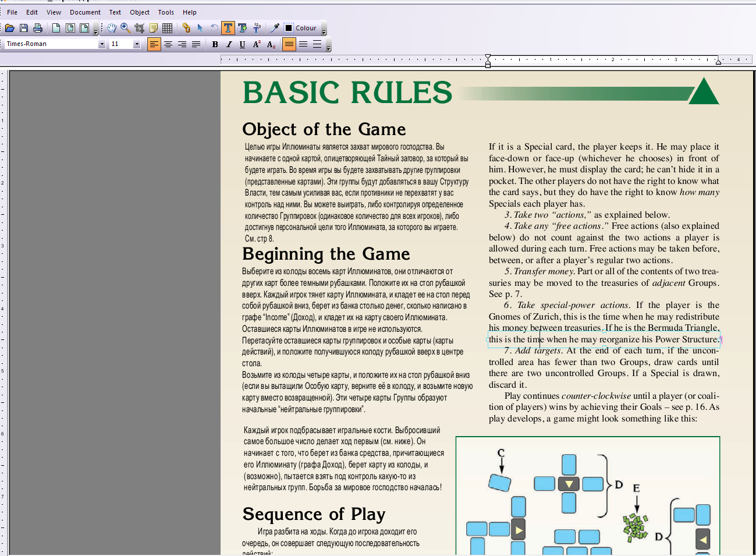The width and height of the screenshot is (756, 556).
Task: Toggle Center alignment
Action: click(x=168, y=44)
